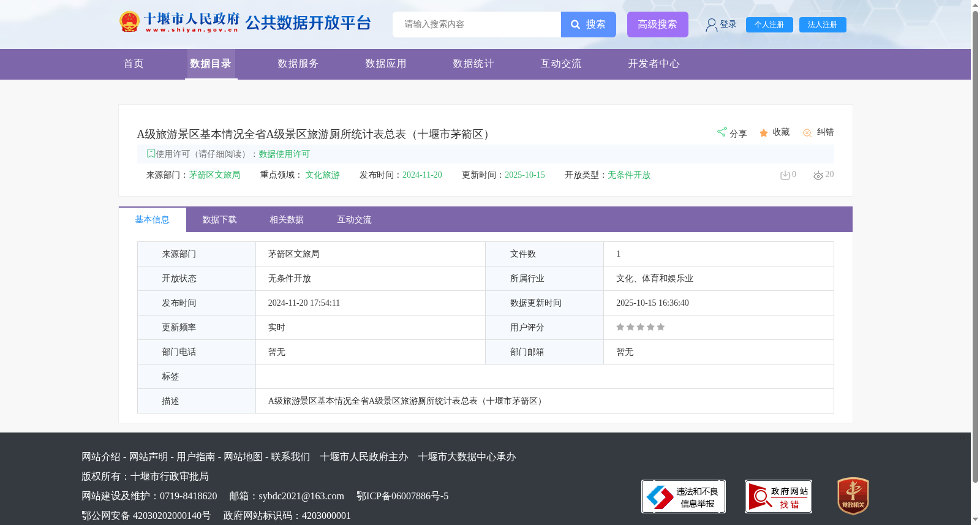
Task: Go to 首页 in the navigation bar
Action: 134,64
